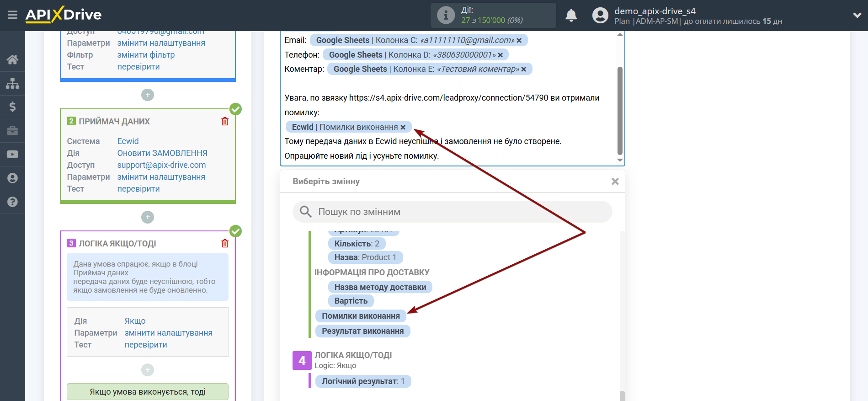868x401 pixels.
Task: Click the logic condition description note
Action: [x=147, y=277]
